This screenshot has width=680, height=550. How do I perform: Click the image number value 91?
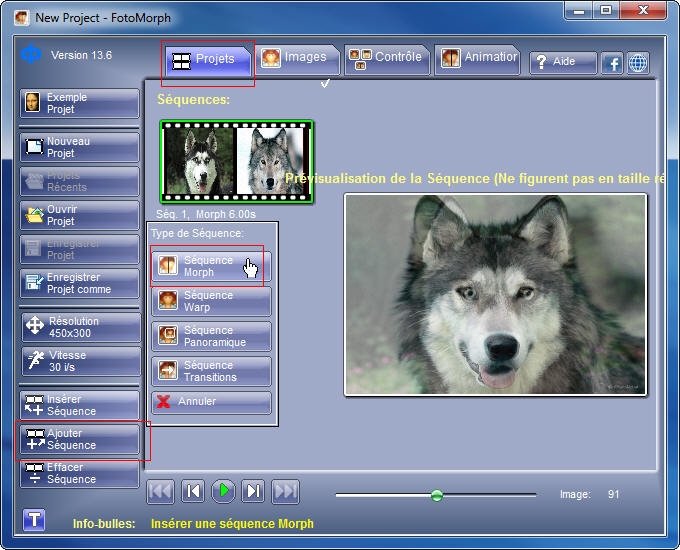(x=613, y=494)
